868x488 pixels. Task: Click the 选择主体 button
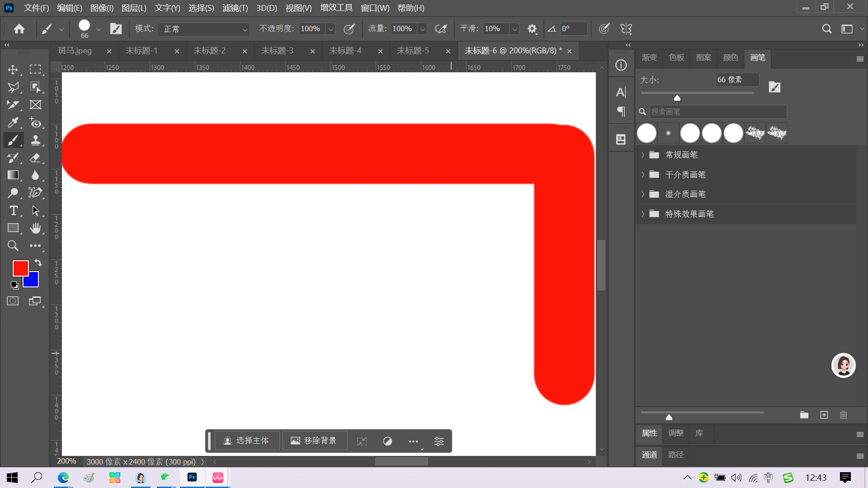click(x=247, y=441)
